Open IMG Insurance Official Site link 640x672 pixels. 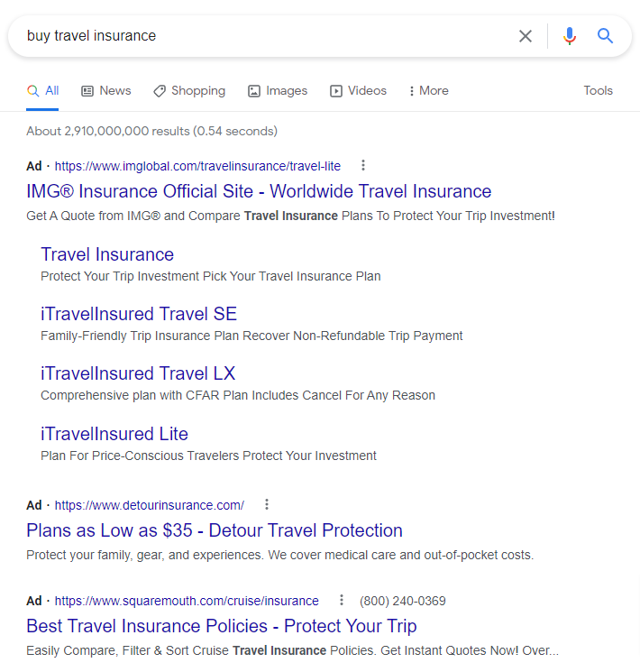click(x=259, y=191)
